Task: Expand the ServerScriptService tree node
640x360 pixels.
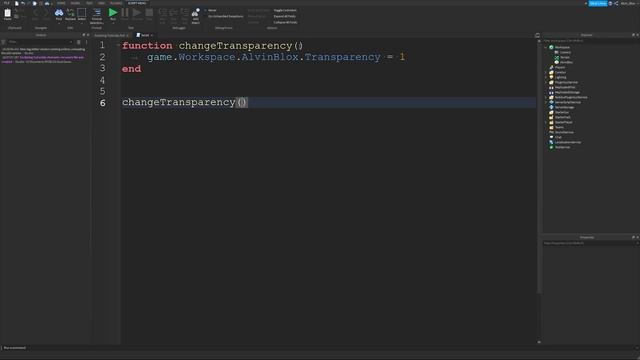Action: click(546, 102)
